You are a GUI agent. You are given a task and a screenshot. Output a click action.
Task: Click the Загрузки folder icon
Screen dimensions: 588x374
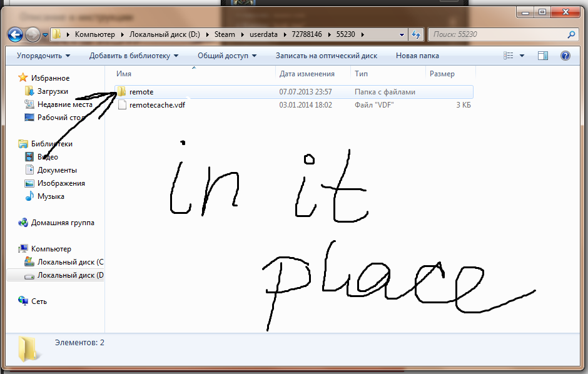coord(29,91)
